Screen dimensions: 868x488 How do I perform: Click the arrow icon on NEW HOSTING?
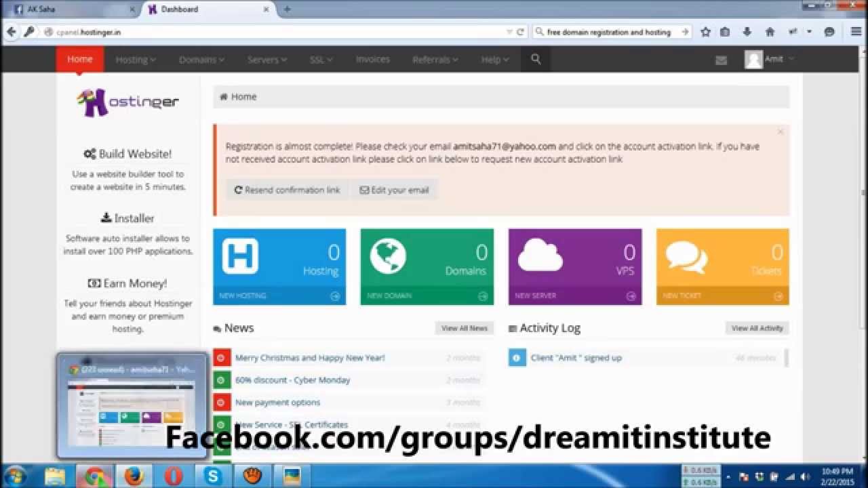pos(335,296)
